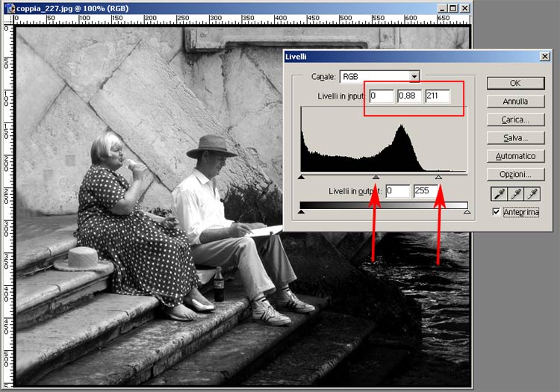Apply Automatico levels adjustment
The height and width of the screenshot is (392, 560).
[515, 156]
